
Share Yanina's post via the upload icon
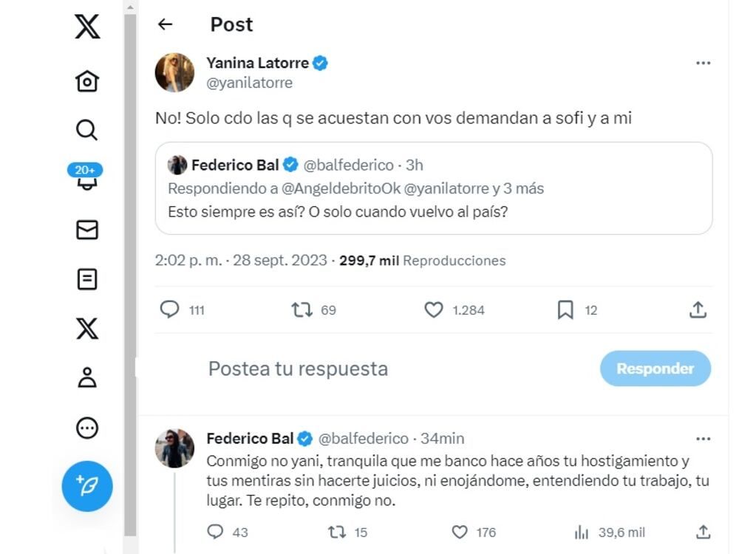[696, 310]
